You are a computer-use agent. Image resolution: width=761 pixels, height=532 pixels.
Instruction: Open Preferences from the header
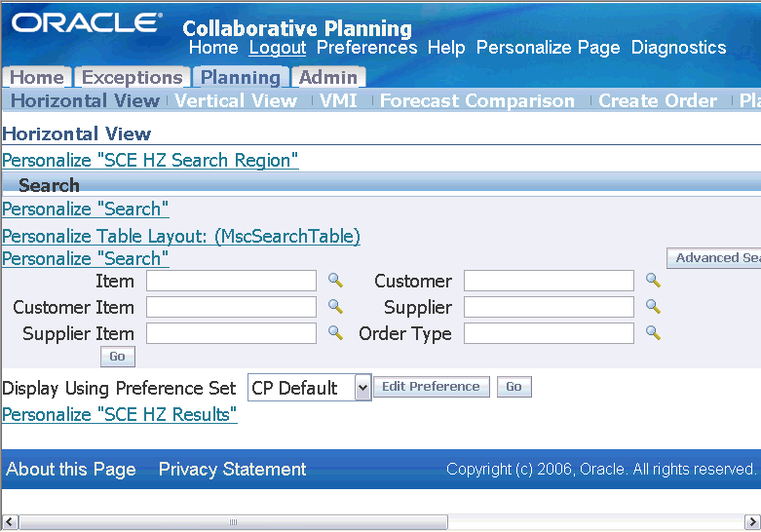[x=367, y=48]
